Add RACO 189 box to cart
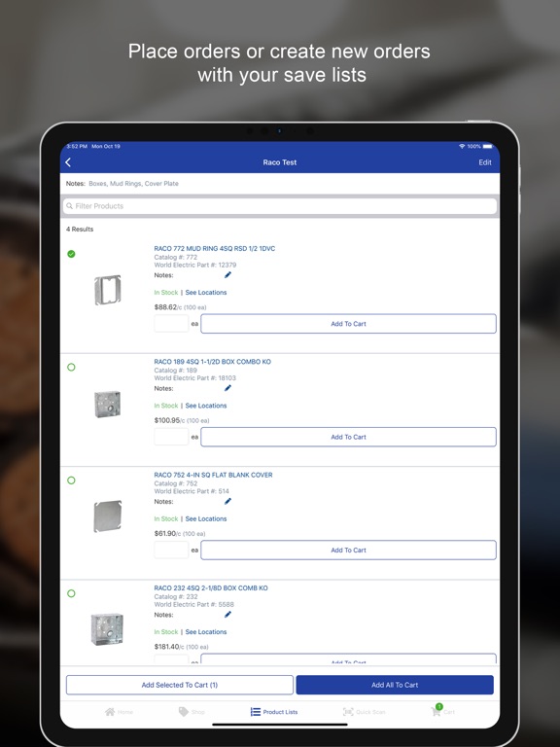Screen dimensions: 560x747 tap(349, 437)
